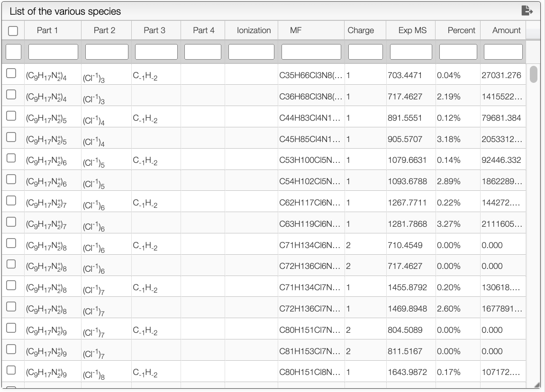This screenshot has height=392, width=545.
Task: Click the MF column header
Action: point(295,30)
